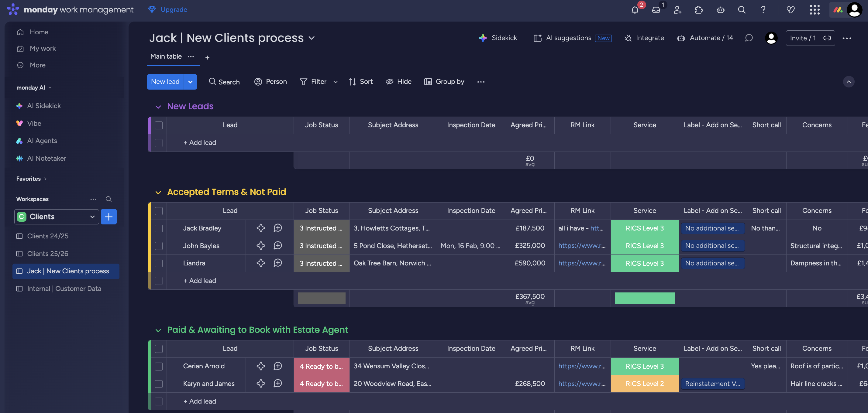Screen dimensions: 868x413
Task: Open John Bayles RM Link URL
Action: point(582,246)
